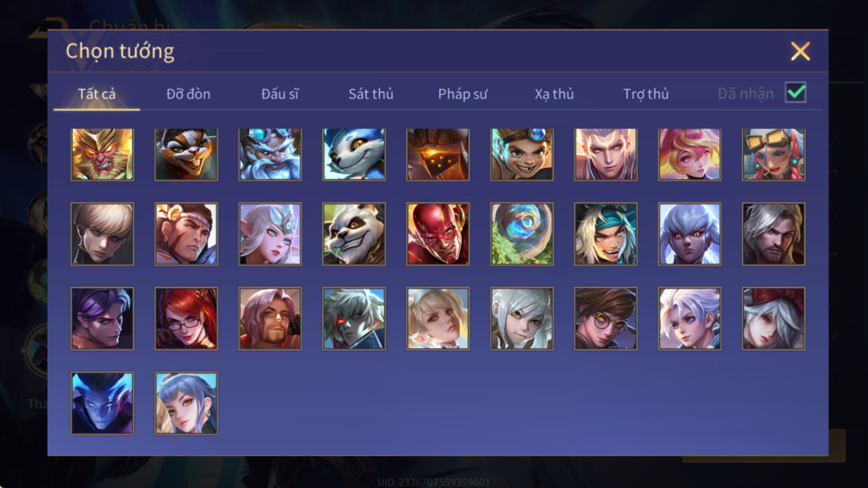
Task: Close the Chọn tướng dialog
Action: point(800,51)
